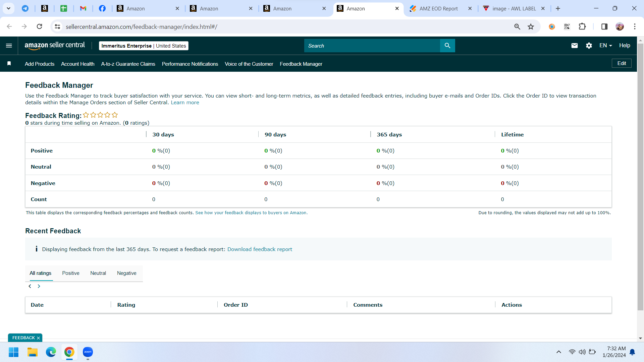Viewport: 644px width, 362px height.
Task: Select the Neutral ratings tab
Action: [98, 273]
